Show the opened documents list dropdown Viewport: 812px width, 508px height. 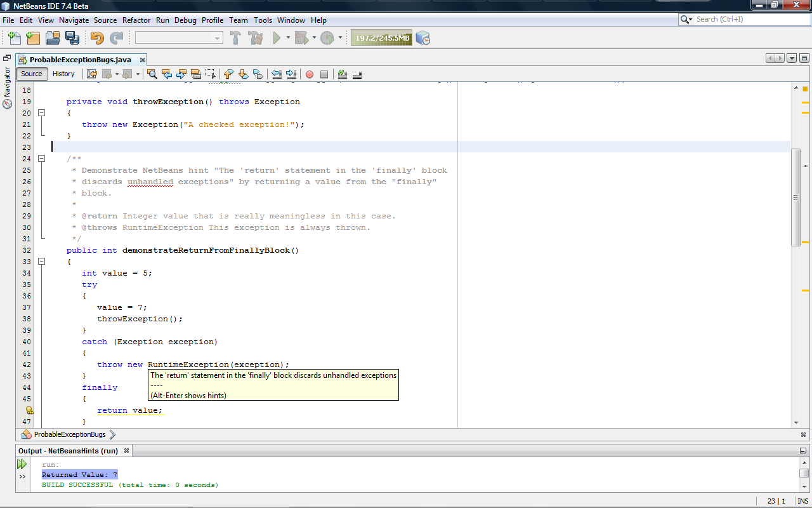pyautogui.click(x=792, y=58)
